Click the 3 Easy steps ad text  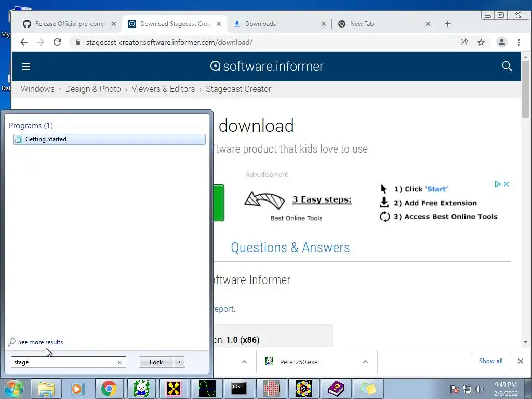322,199
